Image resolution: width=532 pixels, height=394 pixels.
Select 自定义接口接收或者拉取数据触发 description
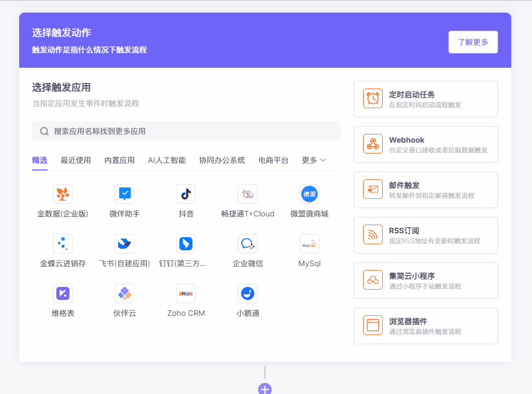[439, 150]
